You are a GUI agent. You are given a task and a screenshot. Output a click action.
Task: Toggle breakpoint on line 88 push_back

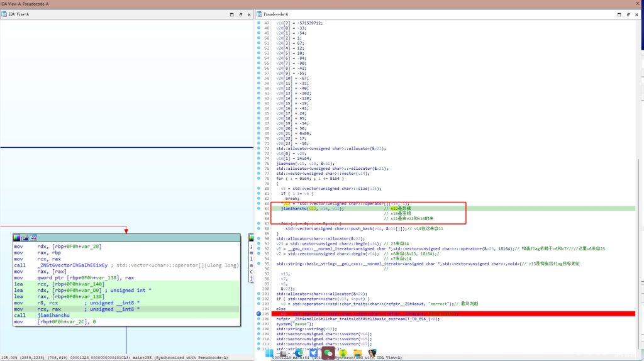258,229
